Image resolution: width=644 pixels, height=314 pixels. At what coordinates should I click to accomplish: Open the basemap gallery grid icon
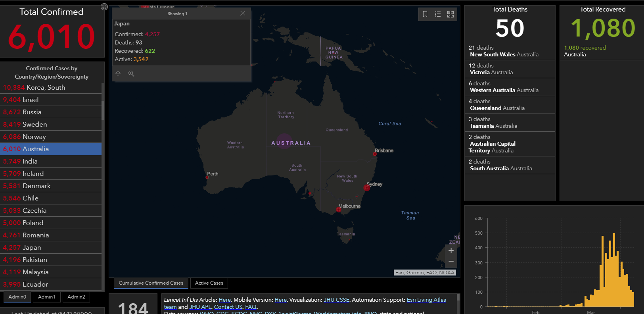(450, 14)
